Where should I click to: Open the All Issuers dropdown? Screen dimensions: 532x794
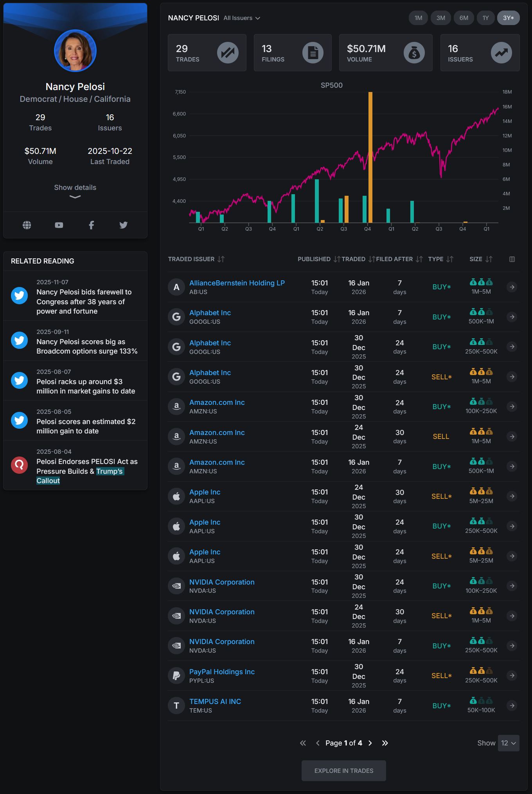pyautogui.click(x=242, y=18)
